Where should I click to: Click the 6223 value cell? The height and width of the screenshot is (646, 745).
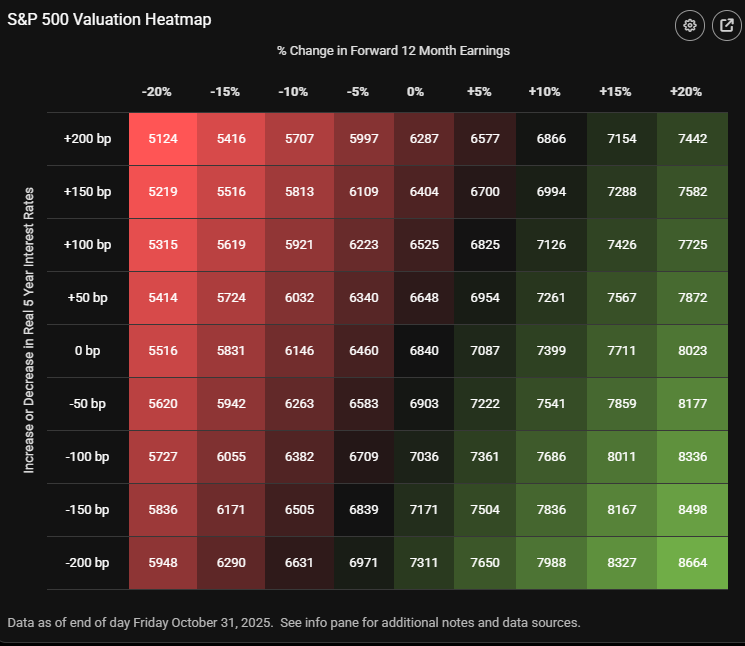point(364,245)
